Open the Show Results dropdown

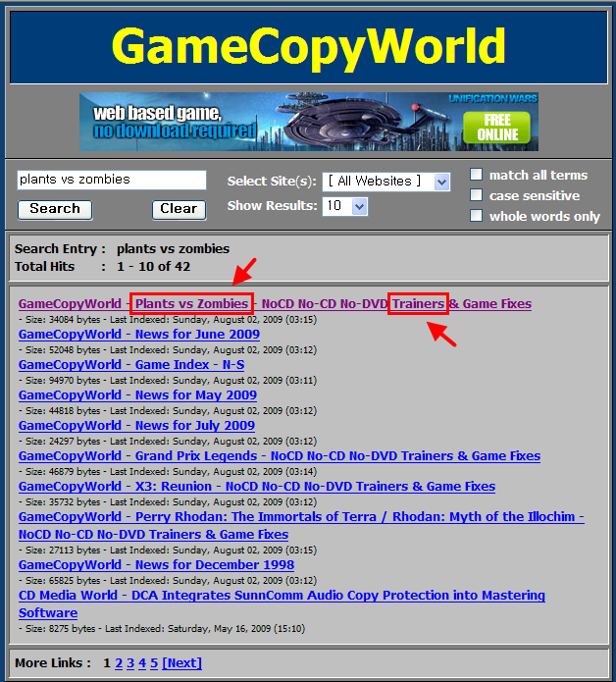pos(345,206)
